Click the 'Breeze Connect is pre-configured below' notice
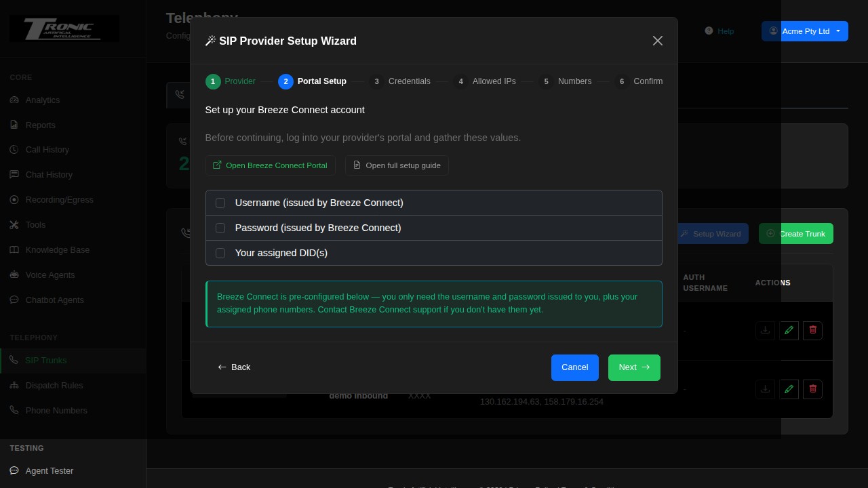Image resolution: width=868 pixels, height=488 pixels. pyautogui.click(x=434, y=304)
